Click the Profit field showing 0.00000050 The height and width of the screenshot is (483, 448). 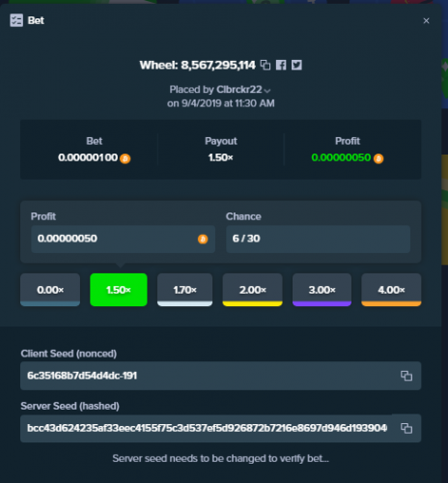(123, 239)
